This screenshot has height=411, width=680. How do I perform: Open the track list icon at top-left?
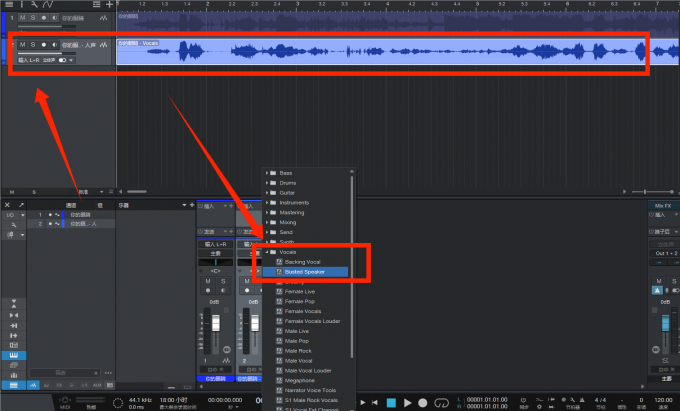9,4
